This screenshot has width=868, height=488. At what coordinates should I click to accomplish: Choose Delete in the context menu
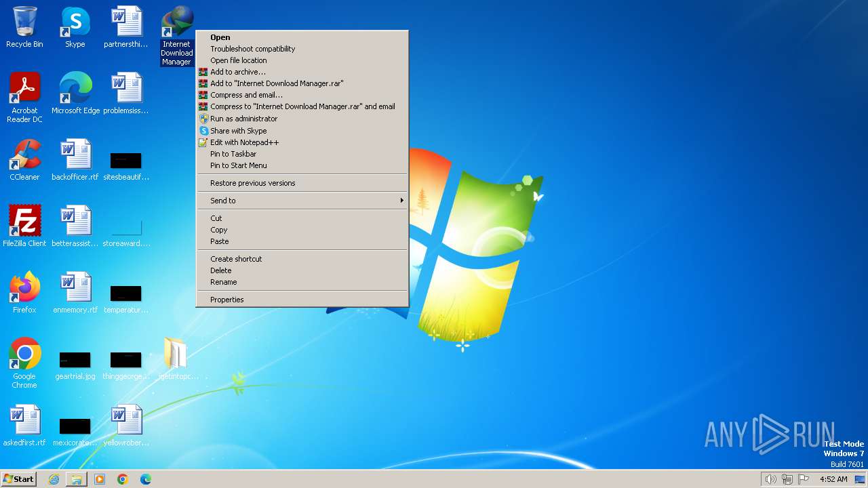pos(302,270)
